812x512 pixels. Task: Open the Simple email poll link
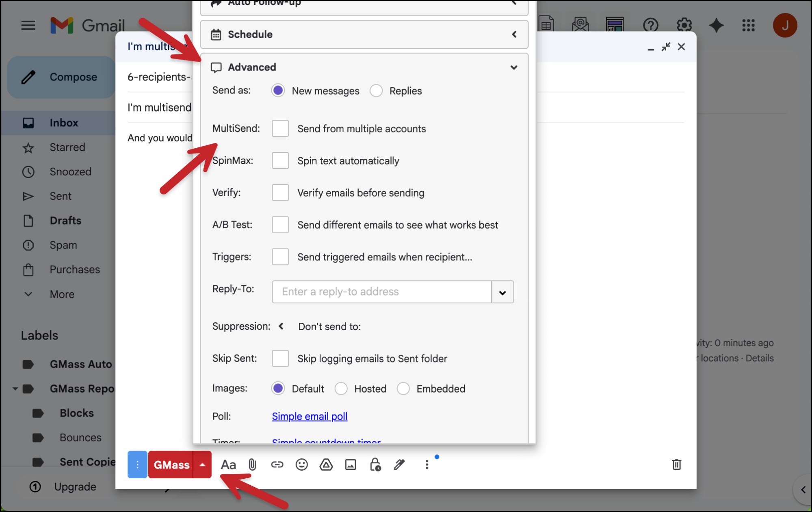click(310, 416)
